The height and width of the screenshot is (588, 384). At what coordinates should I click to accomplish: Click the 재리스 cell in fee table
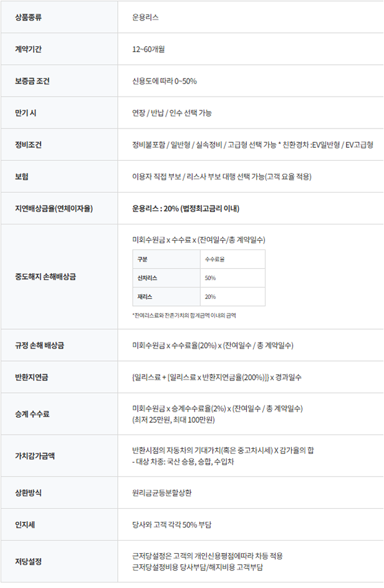click(146, 297)
